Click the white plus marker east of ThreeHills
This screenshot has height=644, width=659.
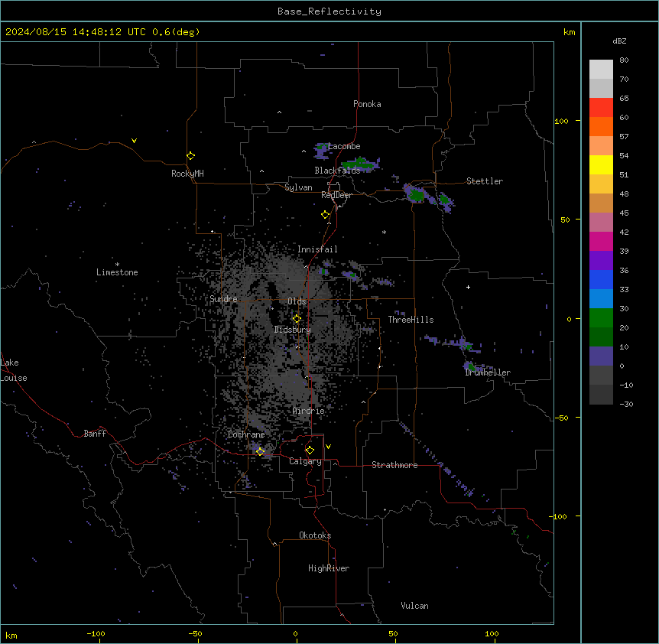[468, 287]
